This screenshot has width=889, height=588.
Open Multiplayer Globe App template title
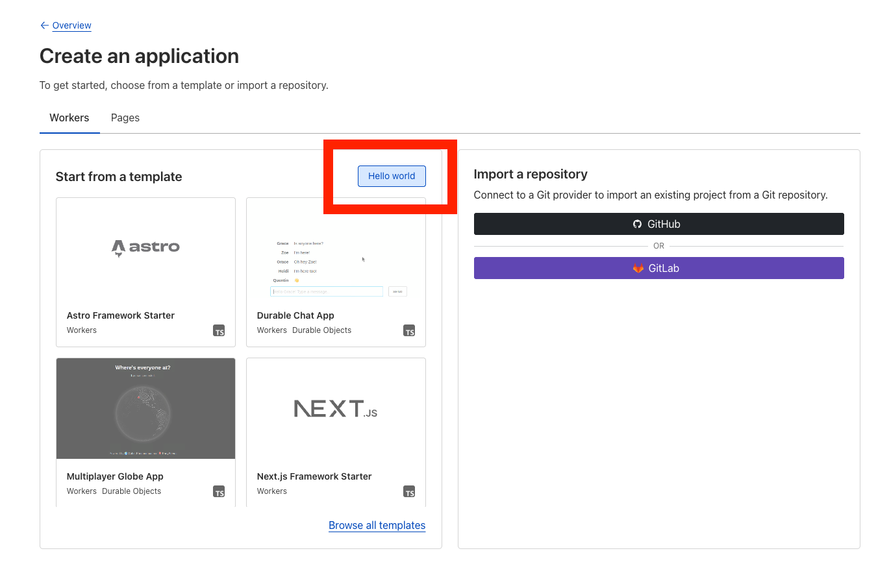tap(115, 476)
